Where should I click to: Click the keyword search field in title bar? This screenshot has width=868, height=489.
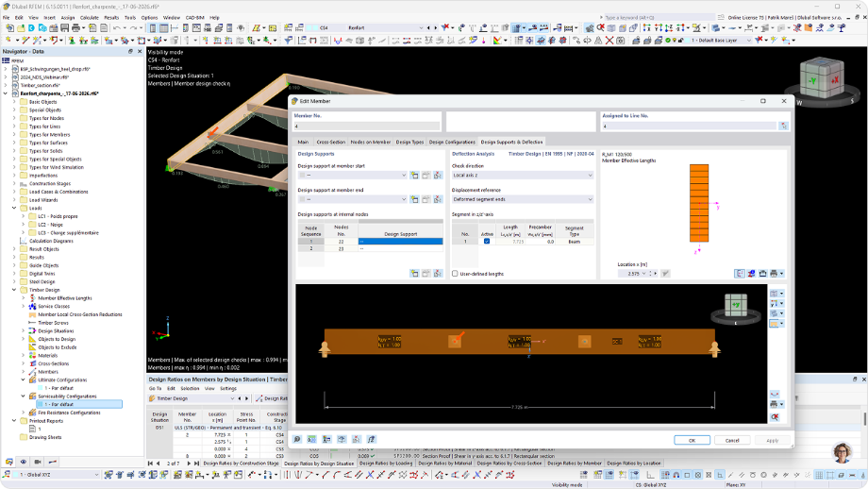pyautogui.click(x=659, y=18)
